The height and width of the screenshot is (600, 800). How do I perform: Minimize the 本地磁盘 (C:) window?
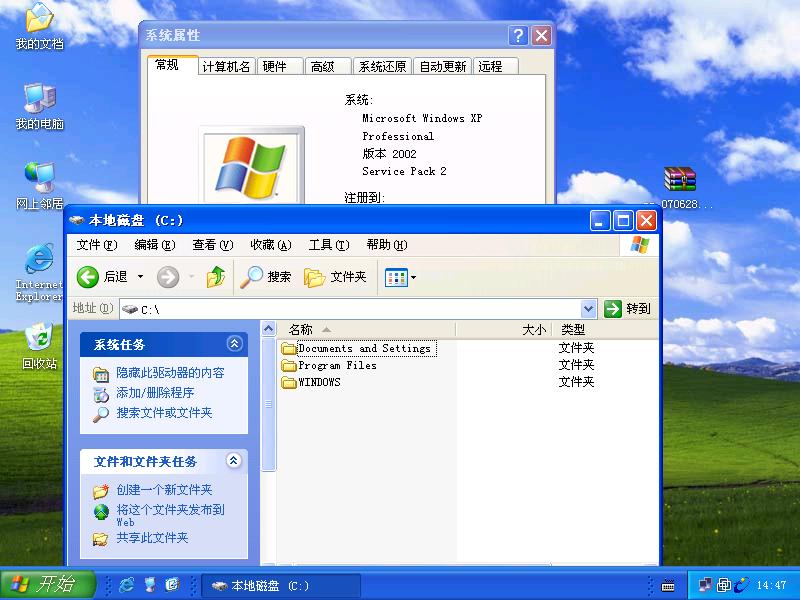pyautogui.click(x=599, y=221)
